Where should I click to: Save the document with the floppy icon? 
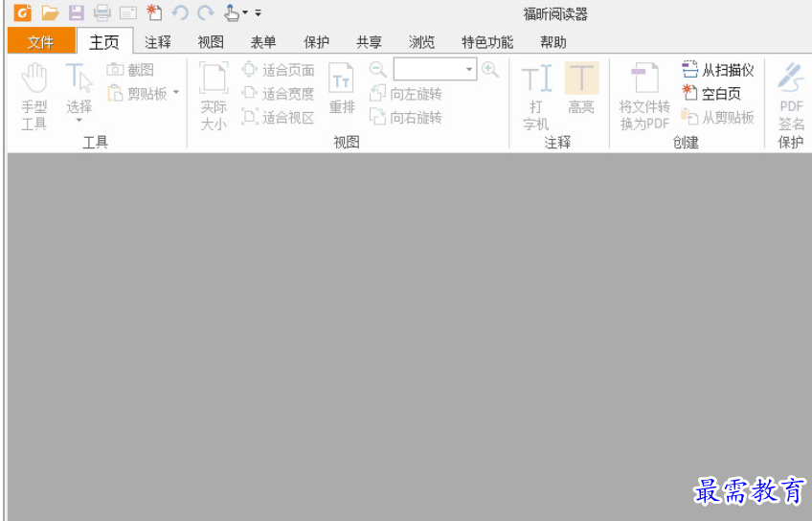coord(77,12)
